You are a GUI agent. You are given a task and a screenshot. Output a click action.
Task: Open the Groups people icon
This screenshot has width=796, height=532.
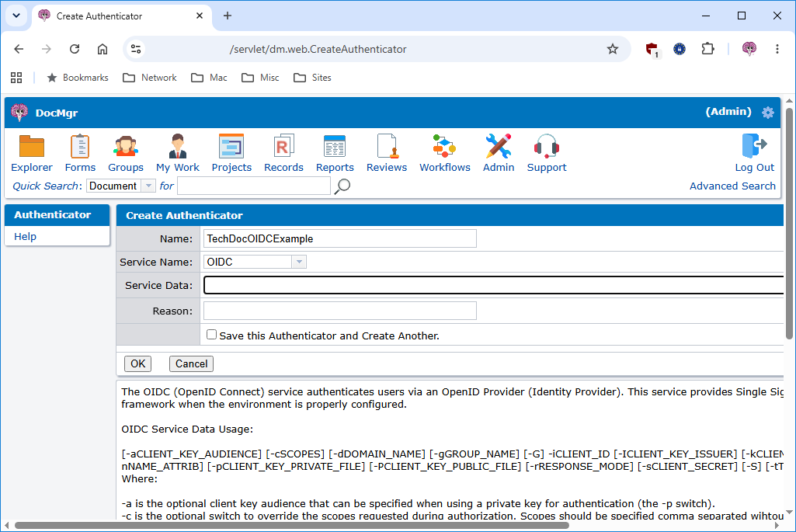tap(125, 147)
